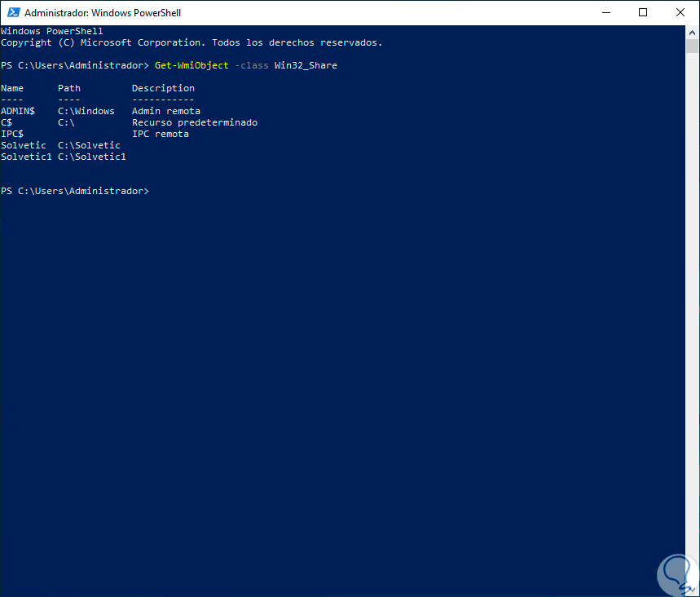Click the Description column header

point(163,88)
